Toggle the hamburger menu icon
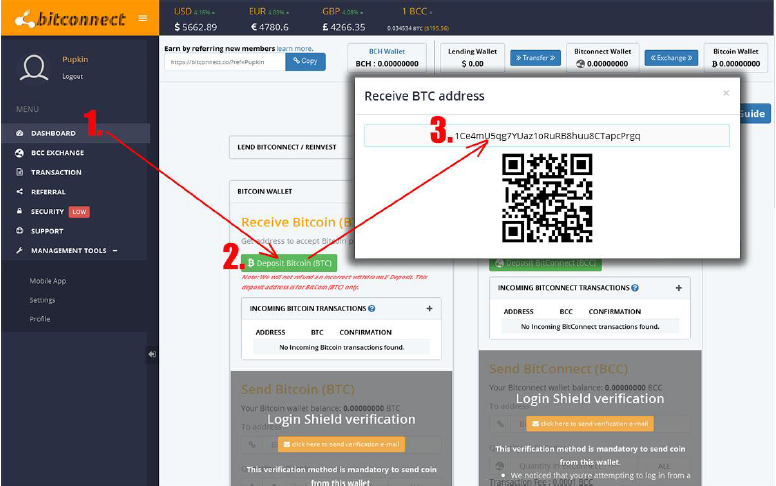 143,18
